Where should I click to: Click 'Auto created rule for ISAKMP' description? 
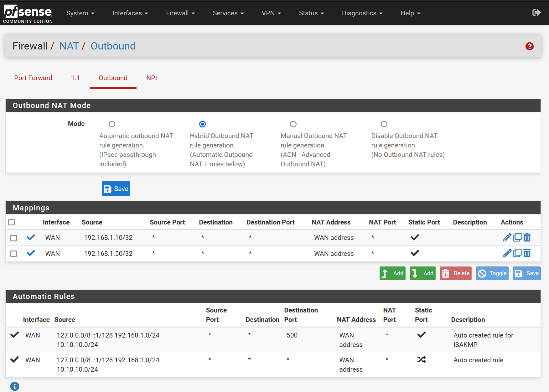point(483,340)
